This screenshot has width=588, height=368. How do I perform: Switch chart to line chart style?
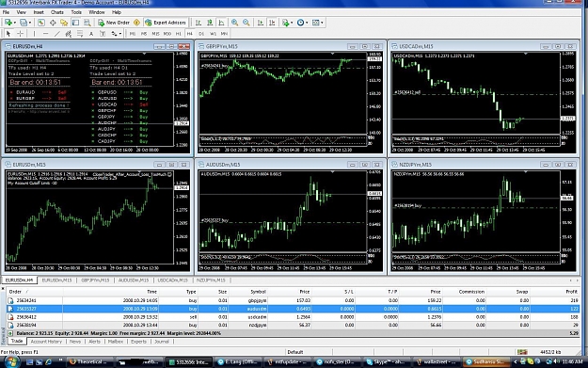pyautogui.click(x=222, y=23)
